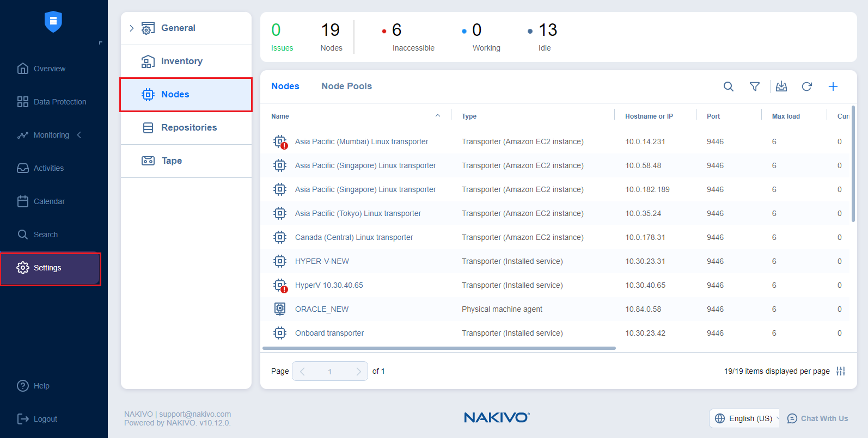Viewport: 868px width, 438px height.
Task: Click Chat With Us button
Action: 818,418
